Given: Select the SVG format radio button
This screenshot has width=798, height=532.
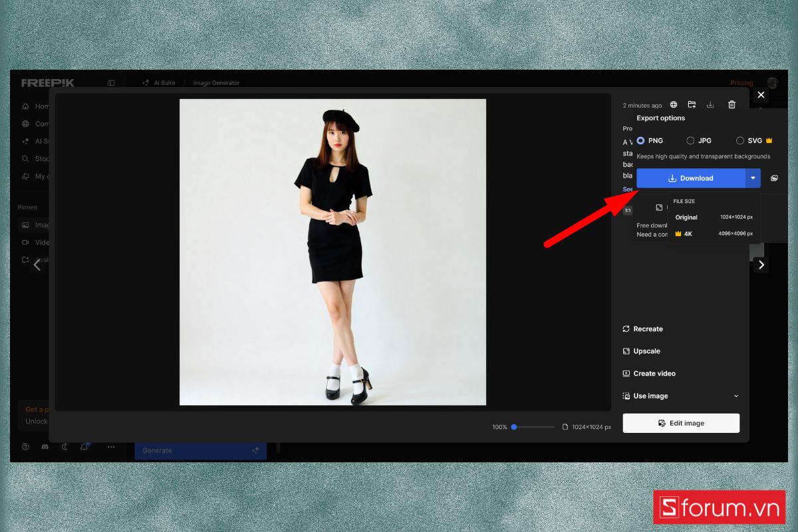Looking at the screenshot, I should click(740, 141).
